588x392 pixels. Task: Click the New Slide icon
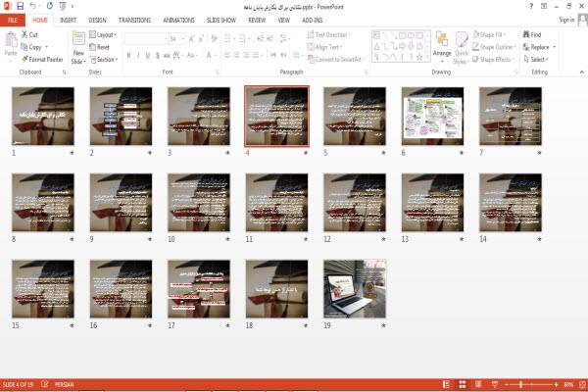click(78, 39)
